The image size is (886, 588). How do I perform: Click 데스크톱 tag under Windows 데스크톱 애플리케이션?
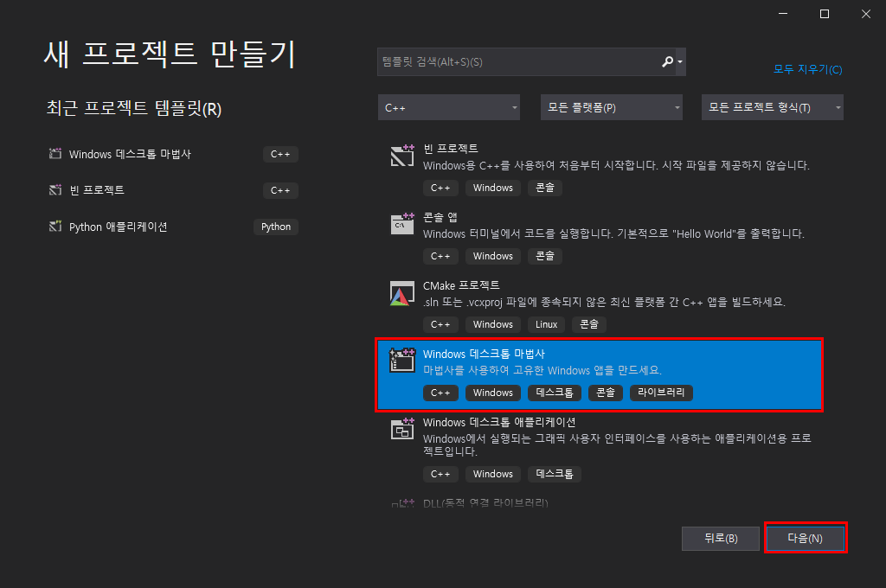click(555, 474)
